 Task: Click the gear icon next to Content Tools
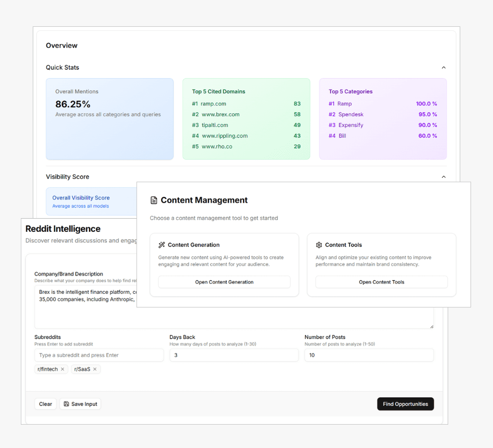(319, 245)
